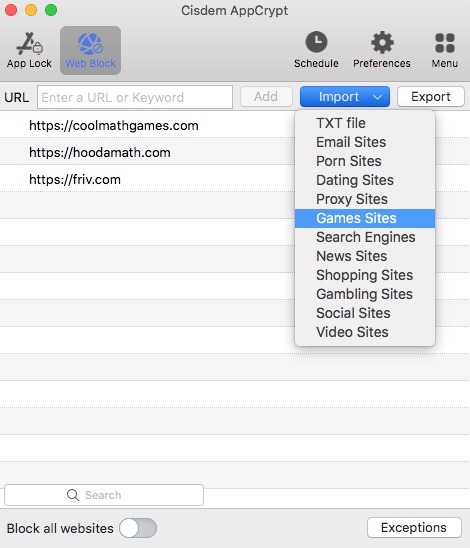Screen dimensions: 470x548
Task: Close the window with red button
Action: pyautogui.click(x=11, y=10)
